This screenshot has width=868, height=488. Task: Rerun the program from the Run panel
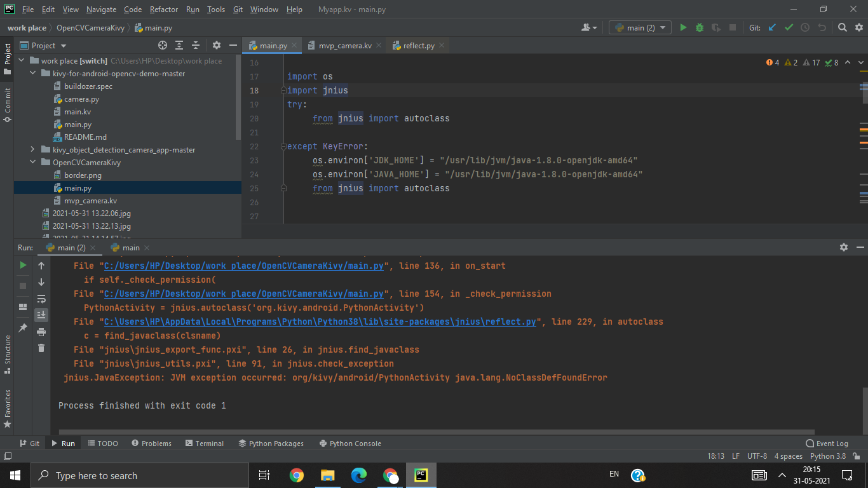click(22, 265)
